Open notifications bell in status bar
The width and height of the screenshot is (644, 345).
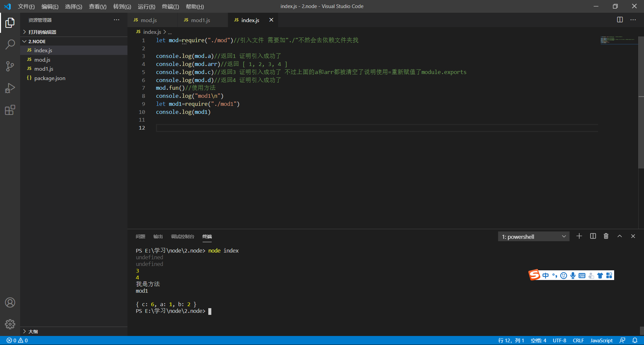coord(635,340)
